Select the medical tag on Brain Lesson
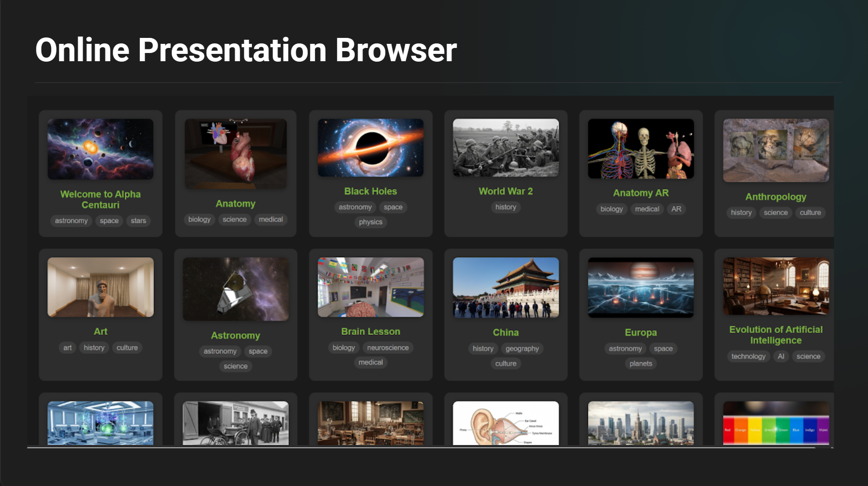The image size is (868, 486). (x=371, y=362)
